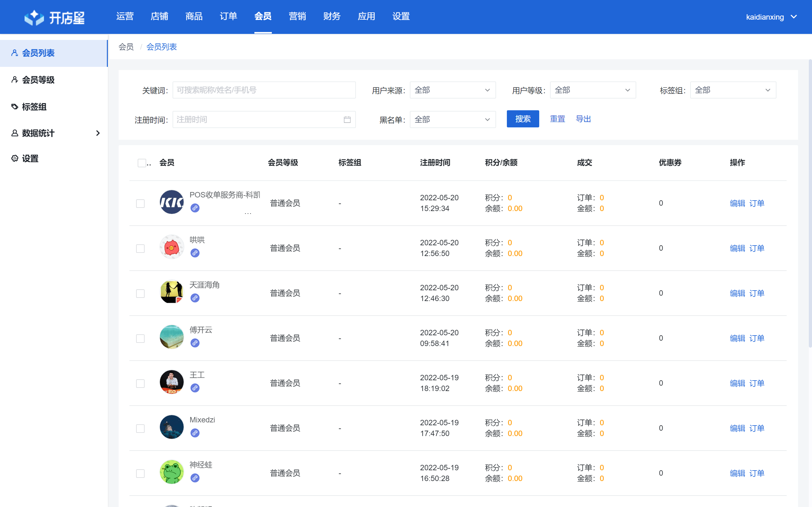The width and height of the screenshot is (812, 507).
Task: Click 编辑 link for member 王工
Action: click(x=737, y=383)
